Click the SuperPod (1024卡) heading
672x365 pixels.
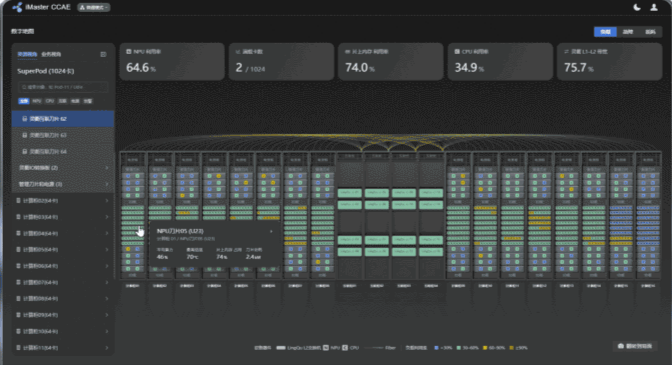45,71
